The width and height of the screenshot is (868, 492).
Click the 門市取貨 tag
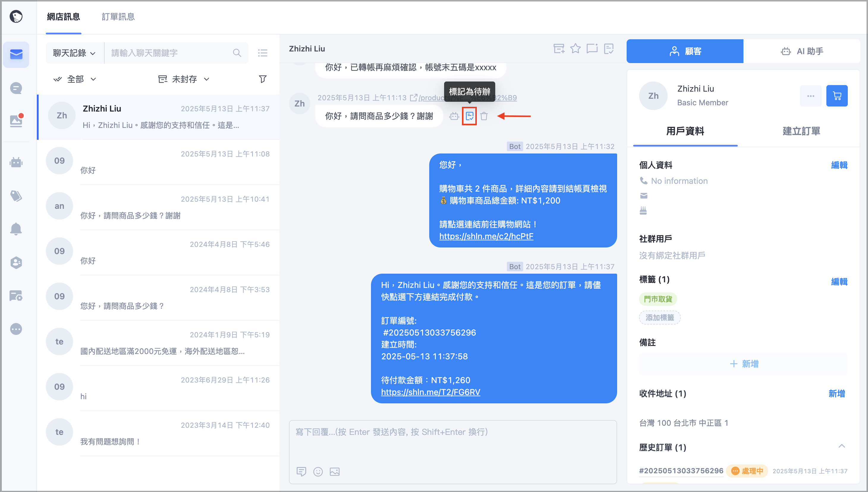click(x=658, y=299)
